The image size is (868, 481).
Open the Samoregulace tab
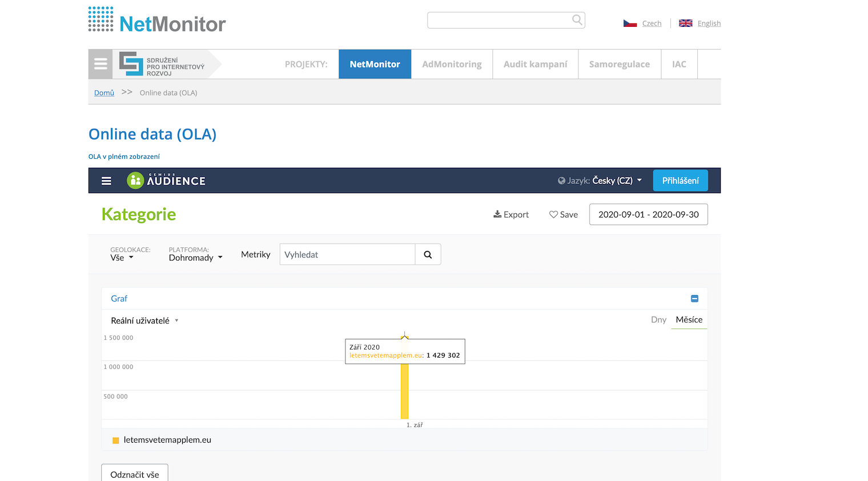[x=620, y=64]
